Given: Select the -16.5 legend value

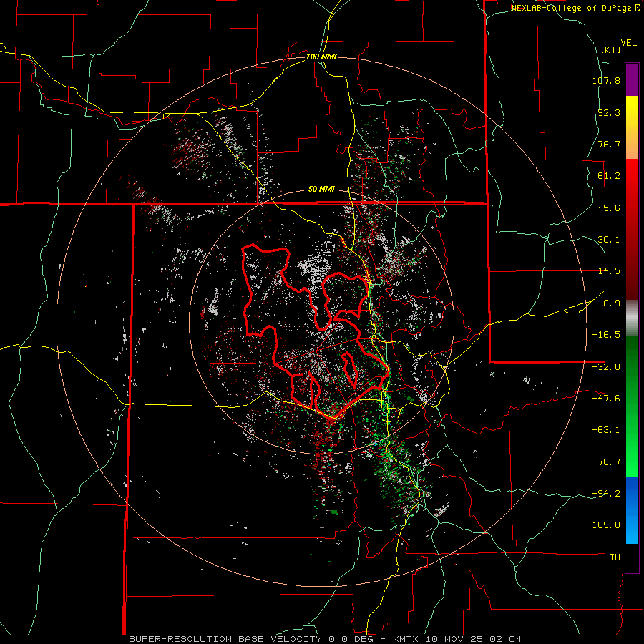Looking at the screenshot, I should (606, 335).
